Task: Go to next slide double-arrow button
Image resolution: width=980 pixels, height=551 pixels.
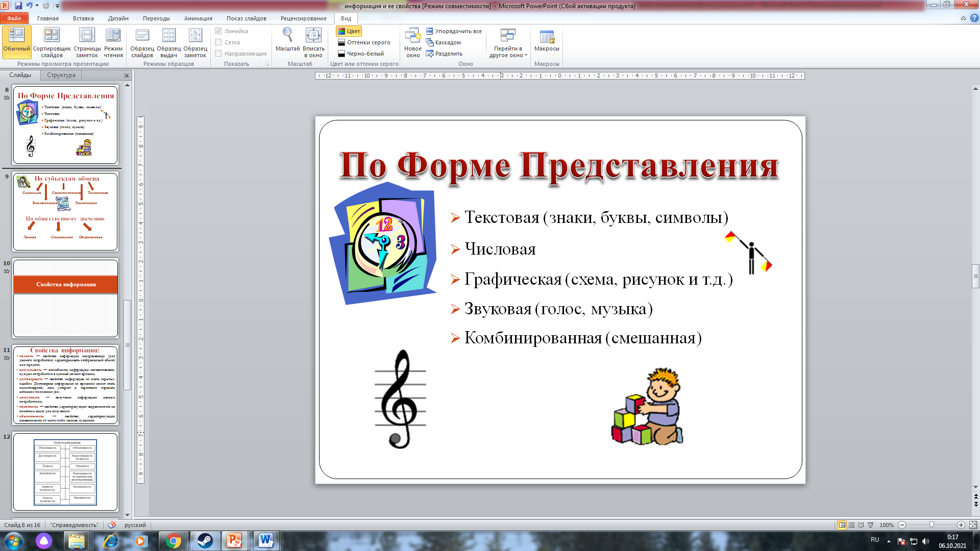Action: 975,504
